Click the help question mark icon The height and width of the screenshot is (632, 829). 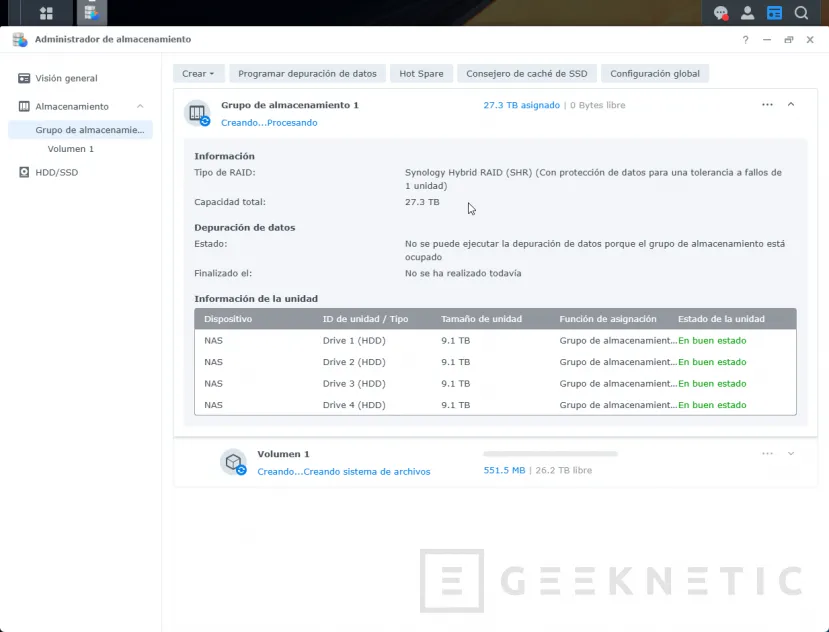tap(745, 40)
